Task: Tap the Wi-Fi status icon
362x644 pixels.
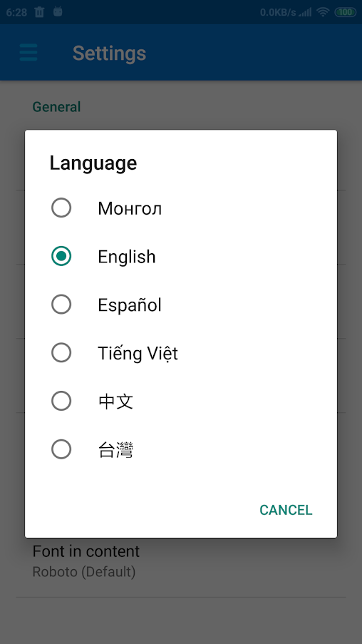Action: click(324, 12)
